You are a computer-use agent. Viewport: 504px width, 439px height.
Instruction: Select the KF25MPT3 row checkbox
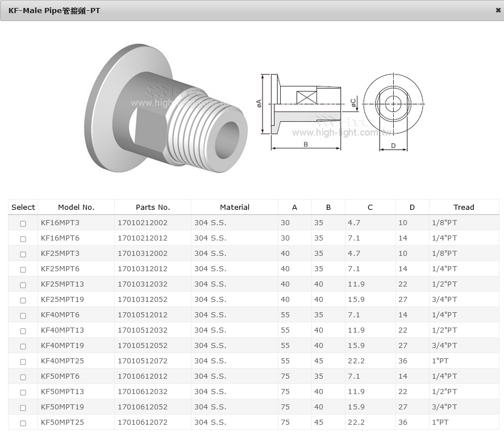point(23,254)
